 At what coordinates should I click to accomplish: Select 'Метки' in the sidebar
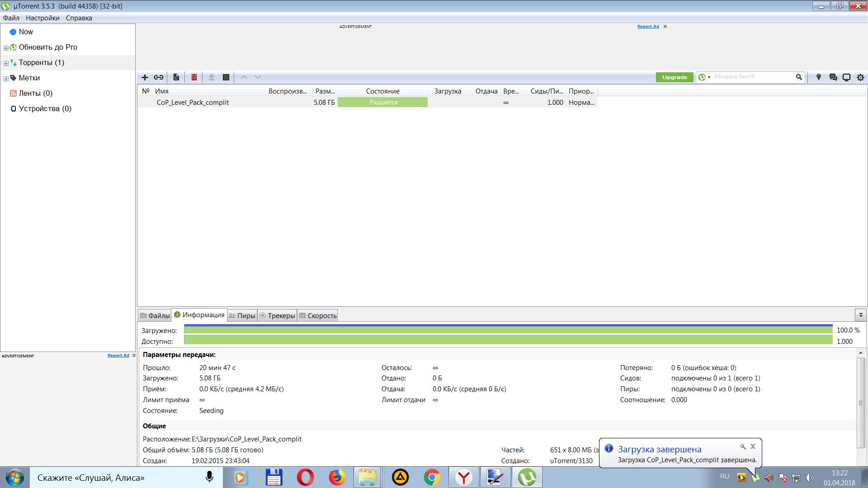[x=29, y=78]
